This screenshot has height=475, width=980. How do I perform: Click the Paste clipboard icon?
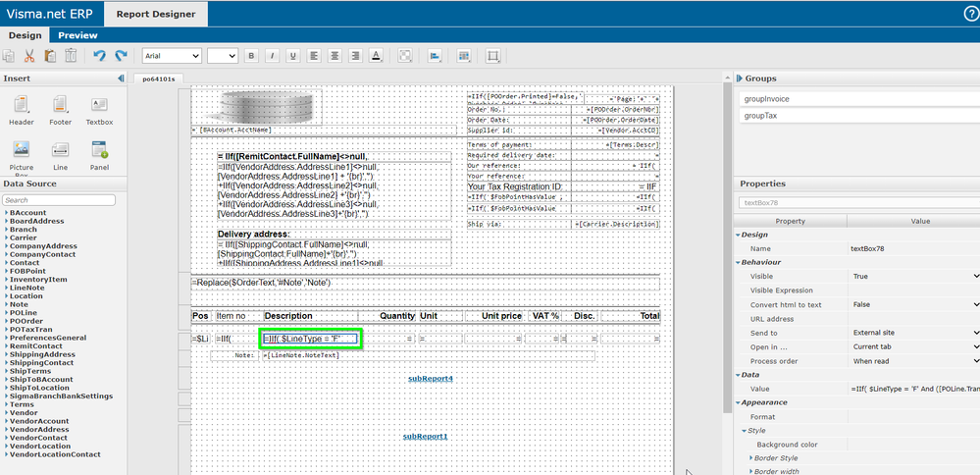(x=50, y=56)
